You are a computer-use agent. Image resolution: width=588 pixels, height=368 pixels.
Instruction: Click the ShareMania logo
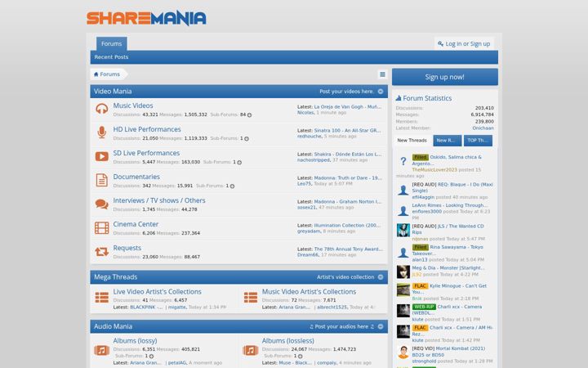coord(146,18)
